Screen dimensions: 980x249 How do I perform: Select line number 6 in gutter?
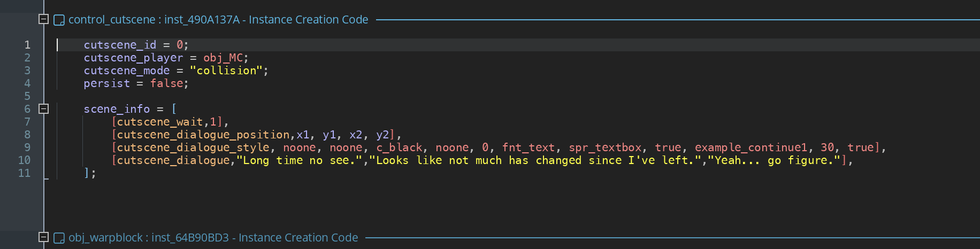coord(27,109)
